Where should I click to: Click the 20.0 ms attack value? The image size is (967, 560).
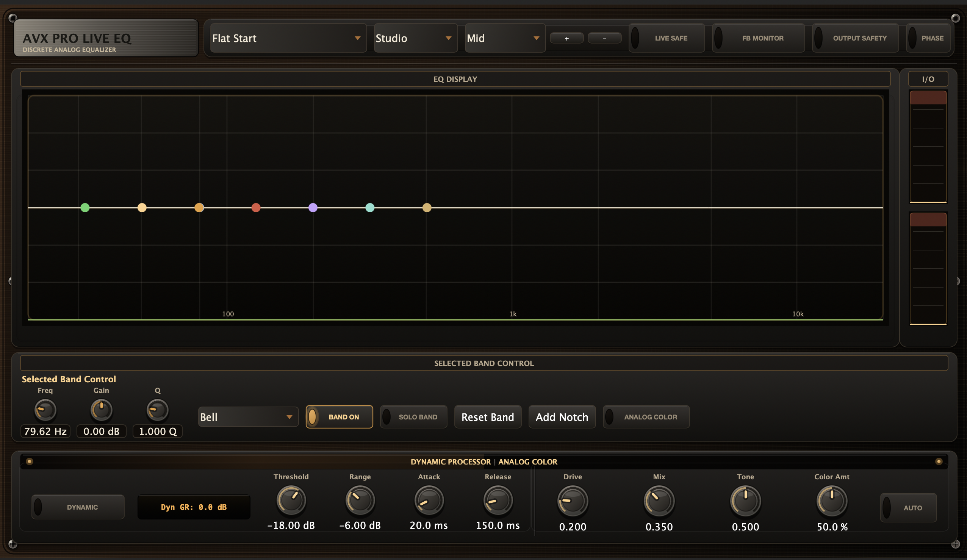429,526
